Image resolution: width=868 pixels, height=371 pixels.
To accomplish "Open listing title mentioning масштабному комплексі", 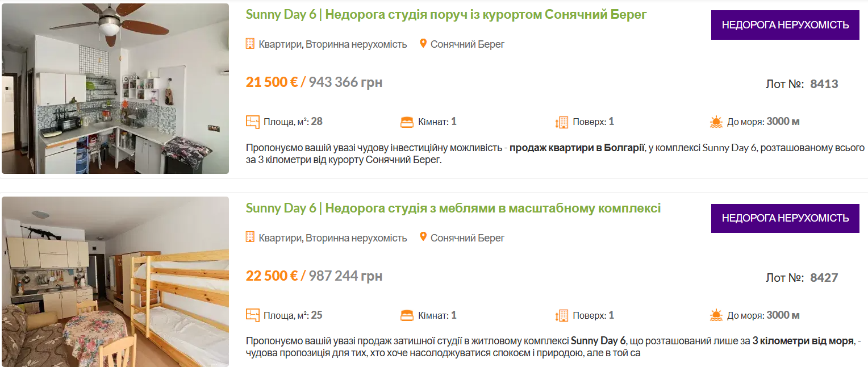I will point(453,209).
